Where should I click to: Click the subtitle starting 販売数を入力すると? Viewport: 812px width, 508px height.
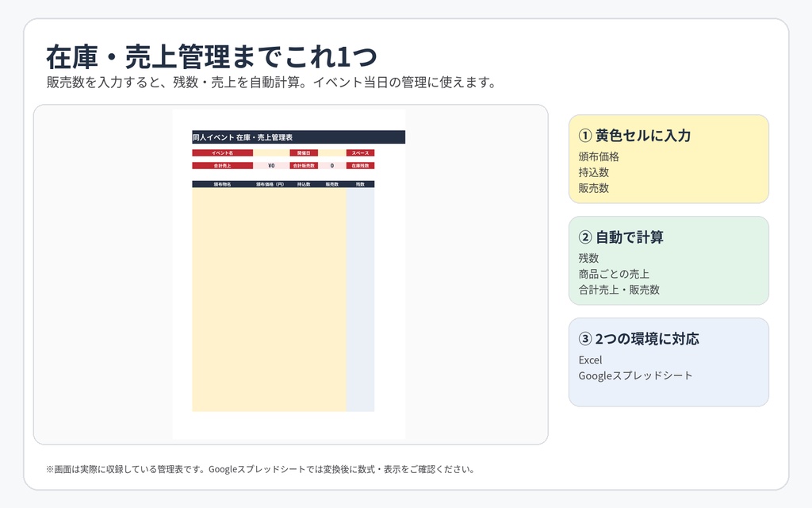coord(271,83)
